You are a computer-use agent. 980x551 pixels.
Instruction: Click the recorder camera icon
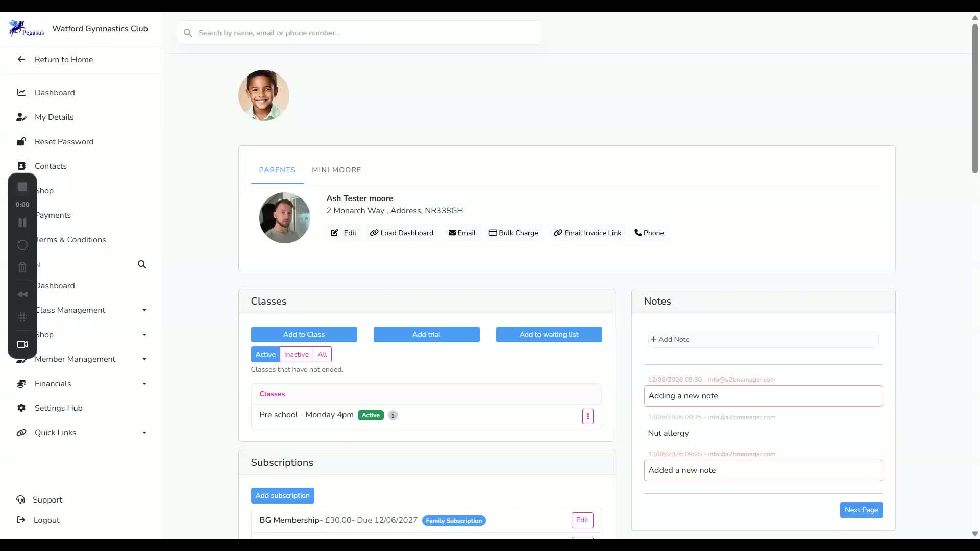(22, 344)
